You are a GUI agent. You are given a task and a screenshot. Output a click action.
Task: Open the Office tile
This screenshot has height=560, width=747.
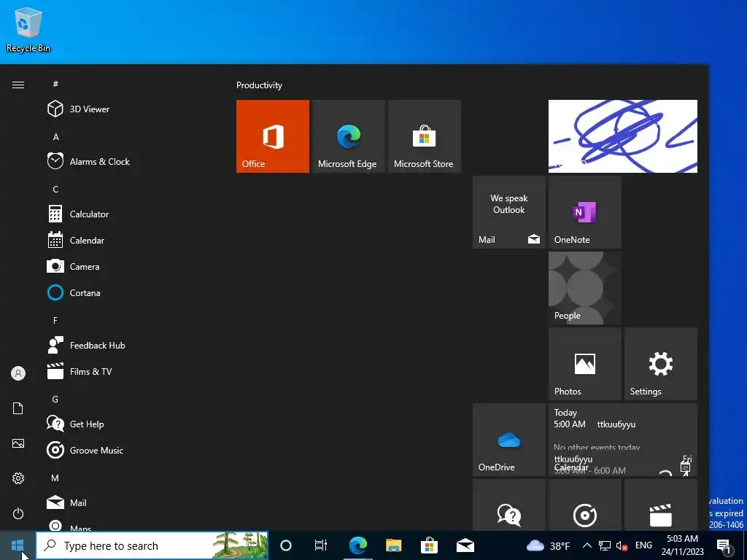coord(273,136)
